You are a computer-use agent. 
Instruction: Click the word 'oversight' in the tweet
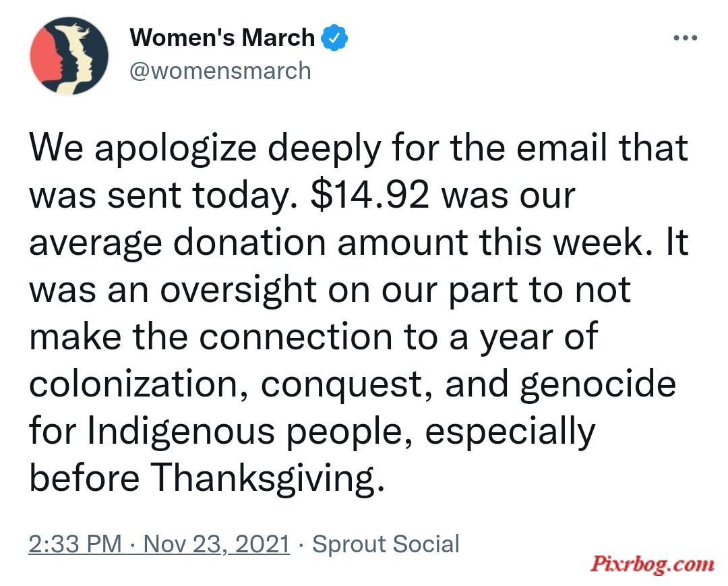(238, 290)
